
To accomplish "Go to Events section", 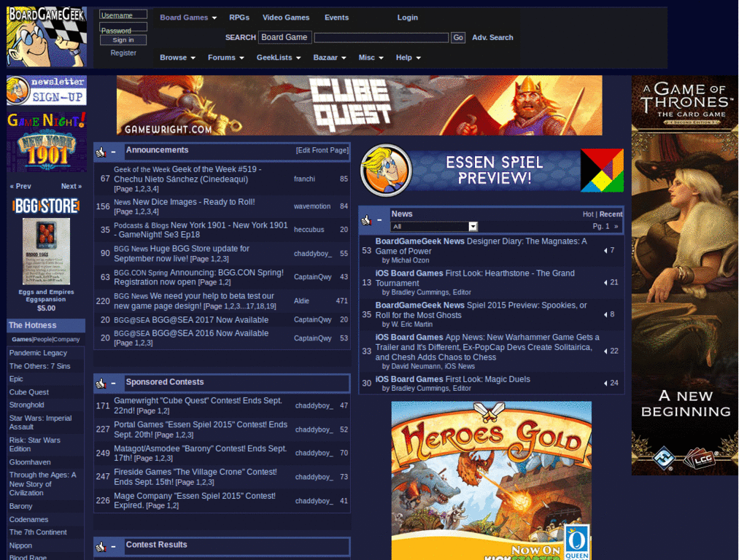I will pyautogui.click(x=336, y=17).
